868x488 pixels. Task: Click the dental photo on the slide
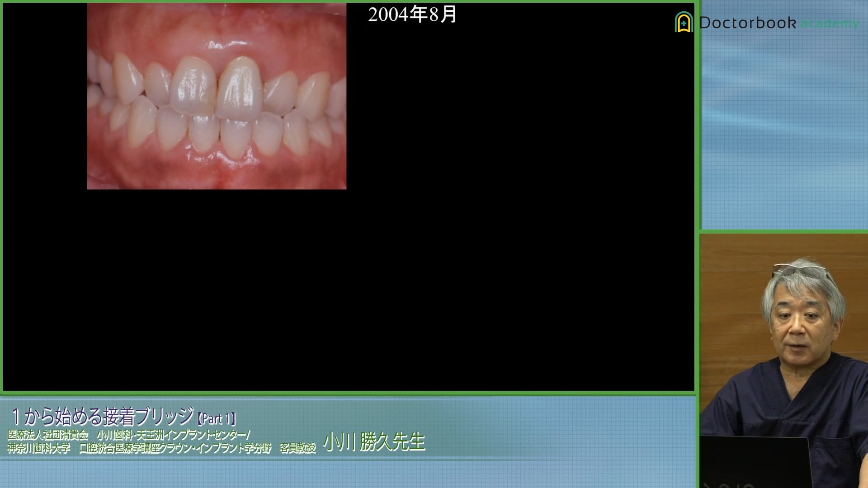[217, 96]
